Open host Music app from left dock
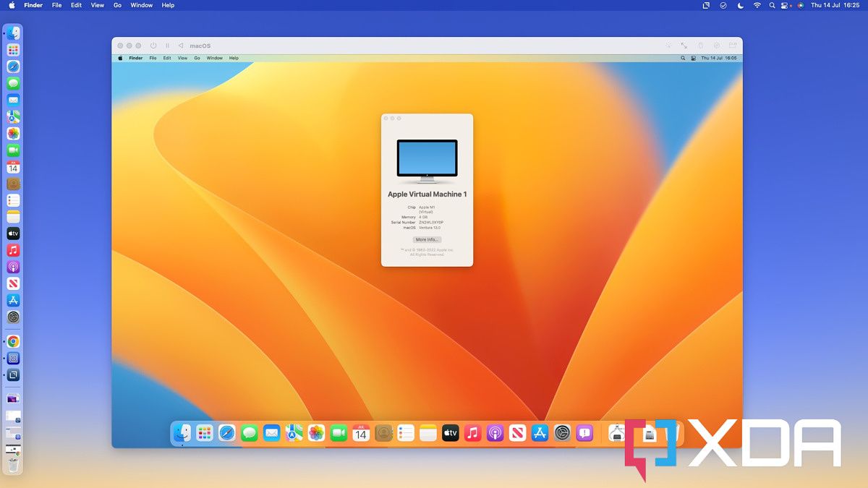Viewport: 868px width, 488px height. pyautogui.click(x=13, y=250)
